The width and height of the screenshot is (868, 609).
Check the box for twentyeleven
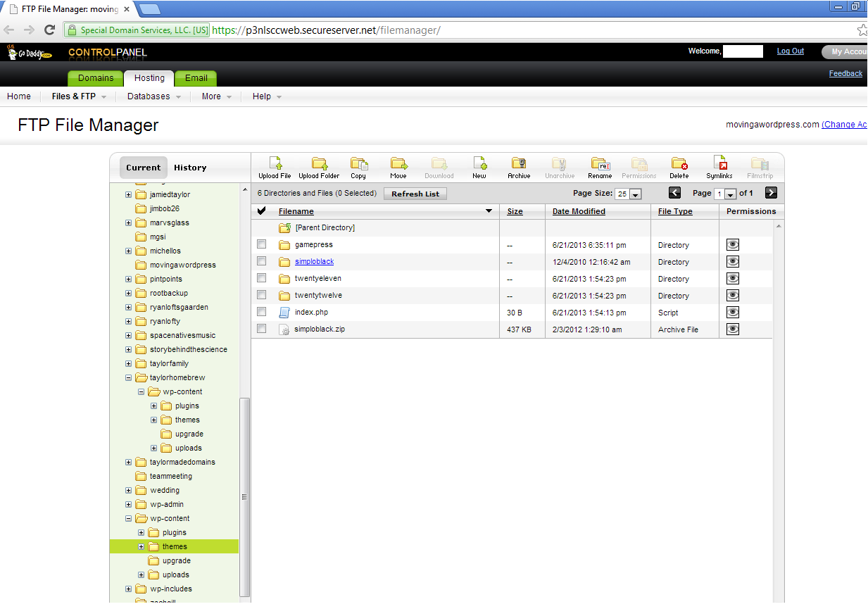(262, 278)
